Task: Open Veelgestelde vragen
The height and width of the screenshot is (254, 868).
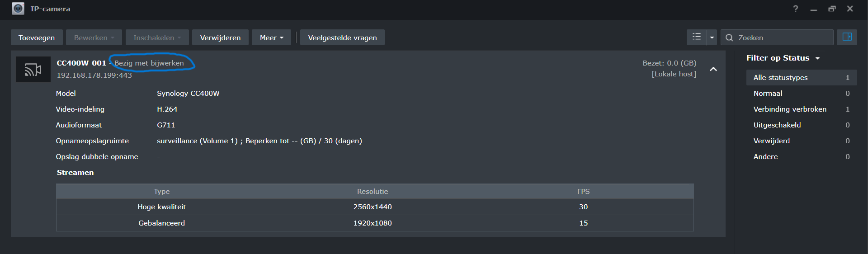Action: [x=342, y=38]
